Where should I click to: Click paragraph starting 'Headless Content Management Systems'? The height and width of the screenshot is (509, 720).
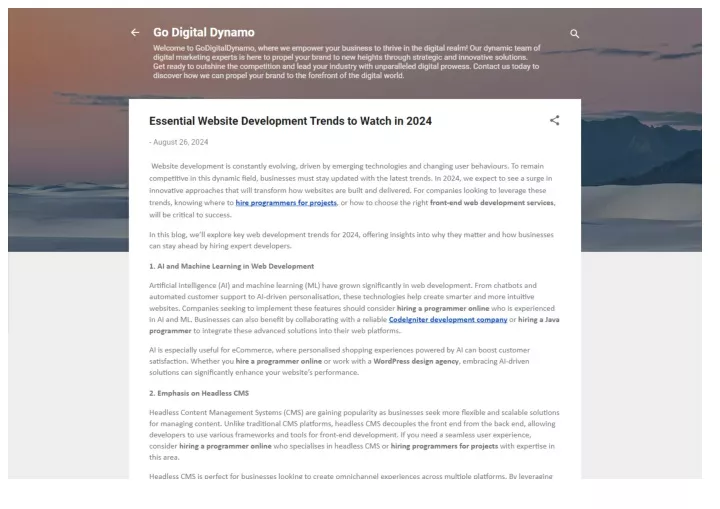[x=354, y=435]
